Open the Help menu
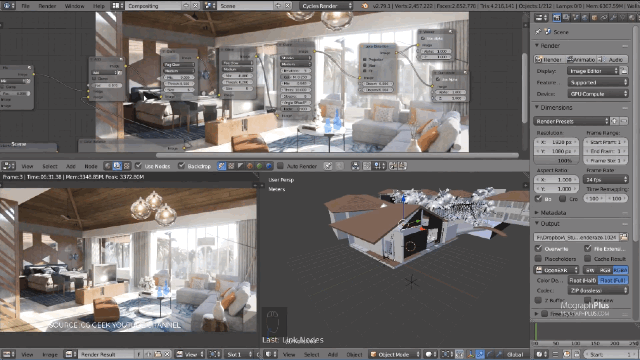Image resolution: width=640 pixels, height=360 pixels. pos(99,6)
